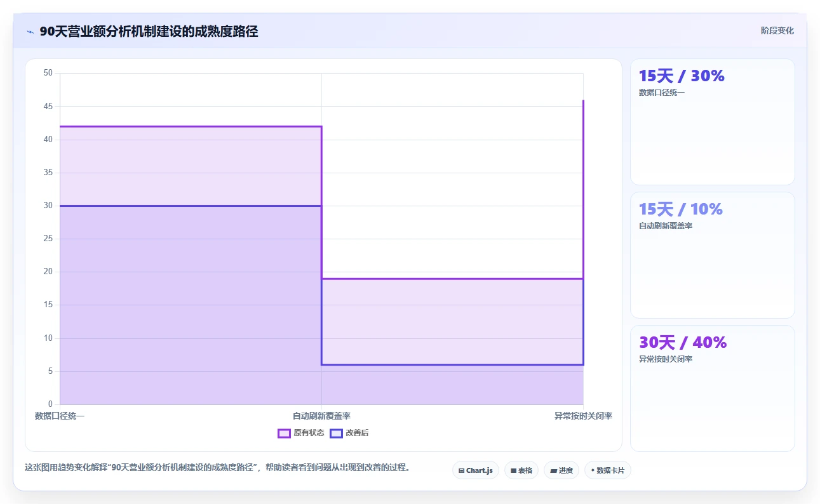Click the 原有状态 legend color box
The image size is (820, 504).
click(284, 434)
